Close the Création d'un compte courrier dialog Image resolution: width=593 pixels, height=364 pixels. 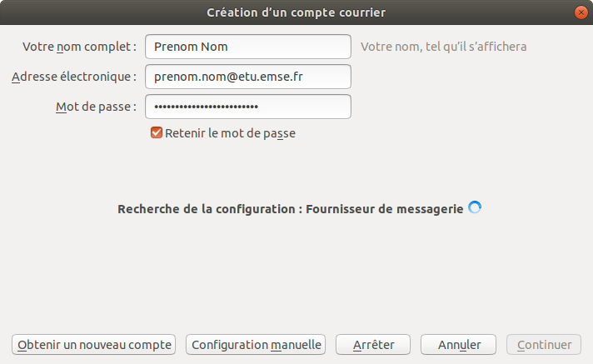[579, 12]
